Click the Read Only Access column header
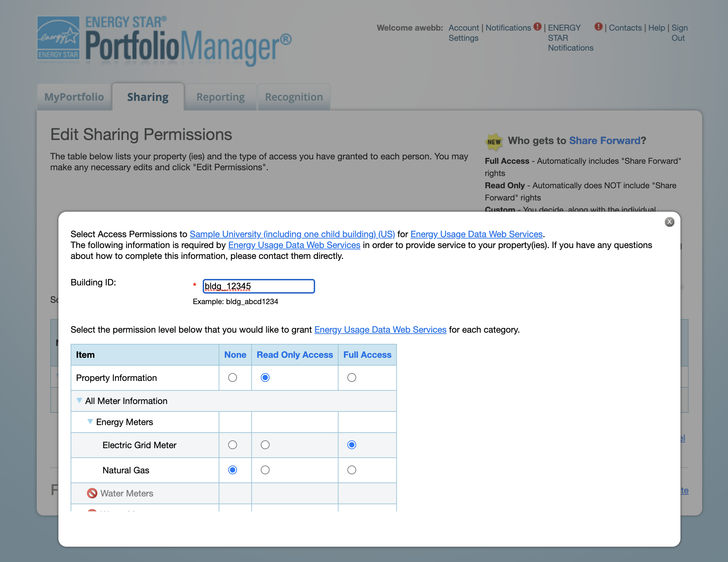Viewport: 728px width, 562px height. tap(295, 355)
